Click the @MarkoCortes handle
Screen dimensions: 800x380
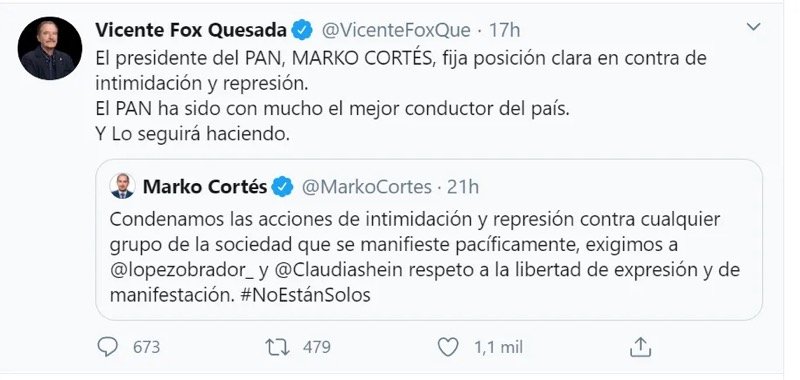point(367,187)
